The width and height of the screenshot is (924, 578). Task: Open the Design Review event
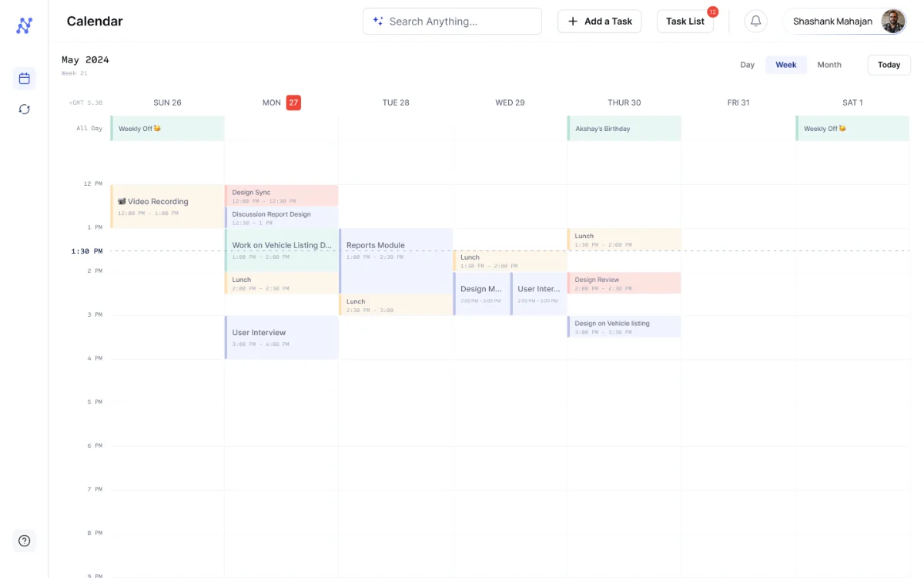pyautogui.click(x=624, y=283)
